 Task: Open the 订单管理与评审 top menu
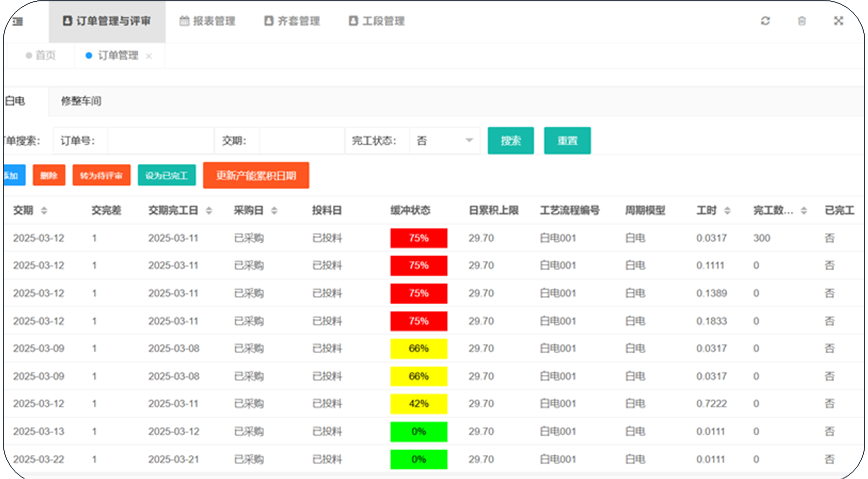pos(107,21)
